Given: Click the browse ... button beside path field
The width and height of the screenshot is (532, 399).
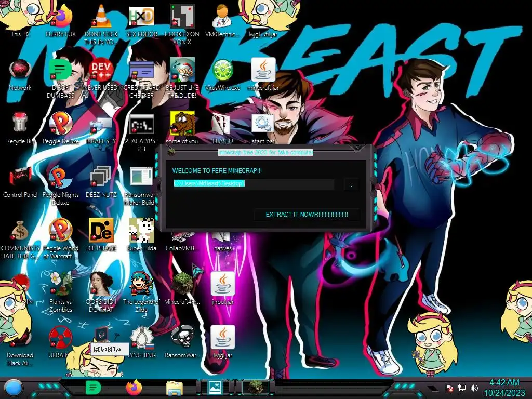Looking at the screenshot, I should (351, 185).
